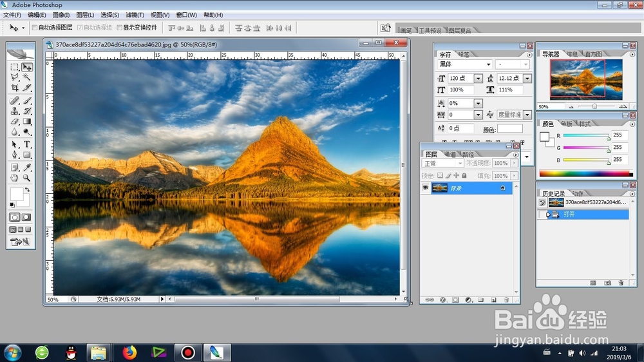Open the 滤镜(T) menu
This screenshot has height=362, width=644.
tap(135, 15)
